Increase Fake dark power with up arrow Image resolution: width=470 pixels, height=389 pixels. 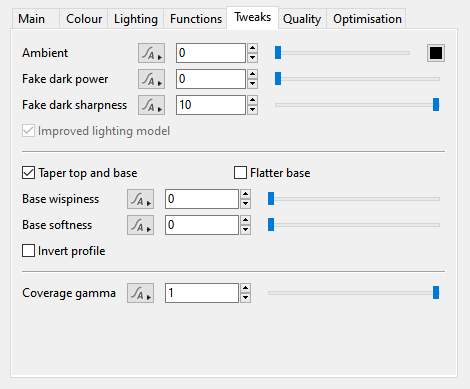[253, 74]
